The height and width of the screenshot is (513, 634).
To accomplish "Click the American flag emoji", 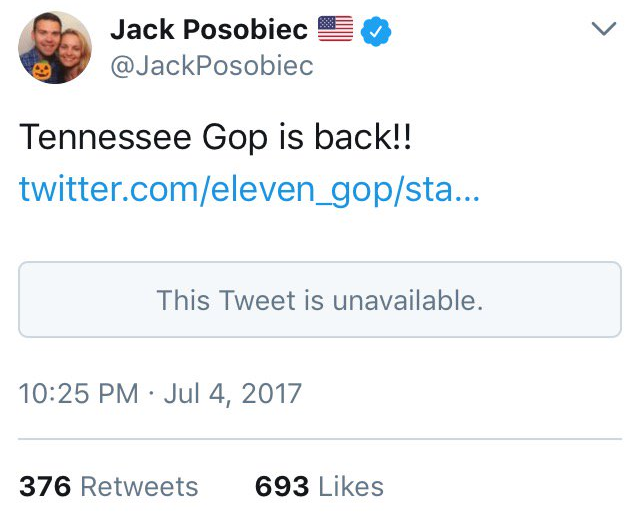I will (336, 30).
